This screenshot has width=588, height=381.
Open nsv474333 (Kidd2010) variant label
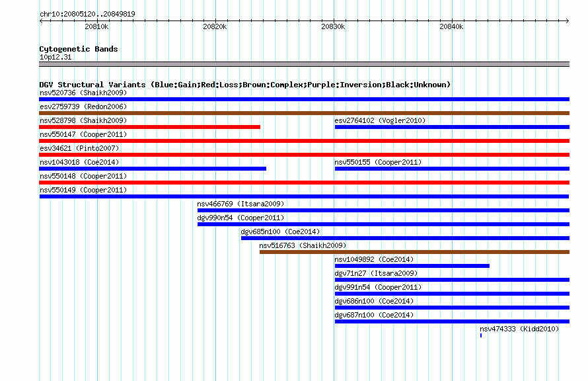pos(519,329)
